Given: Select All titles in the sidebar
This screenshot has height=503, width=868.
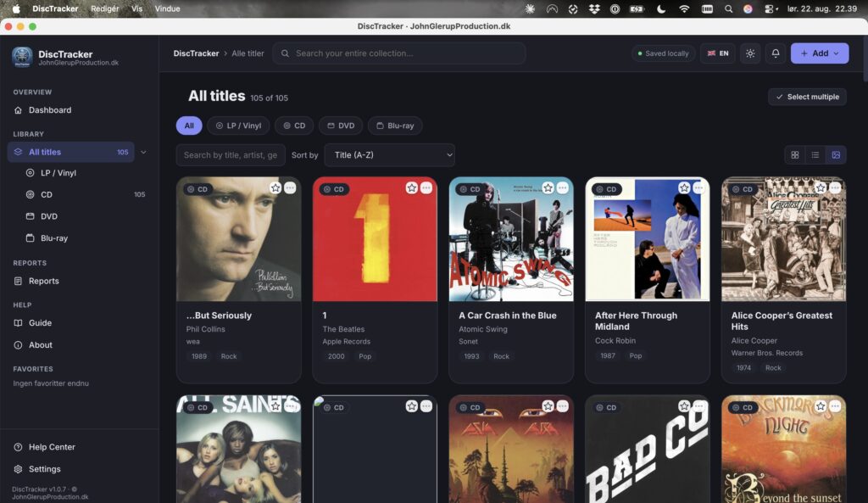Looking at the screenshot, I should [x=71, y=152].
